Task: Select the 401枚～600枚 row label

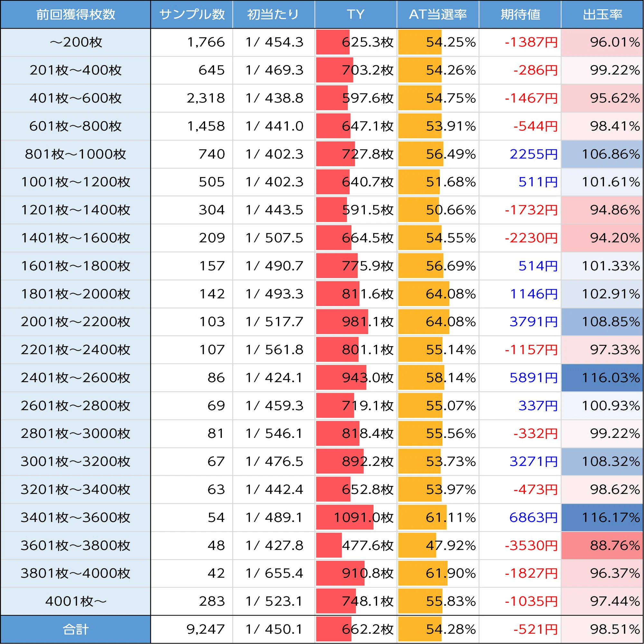Action: pos(76,98)
